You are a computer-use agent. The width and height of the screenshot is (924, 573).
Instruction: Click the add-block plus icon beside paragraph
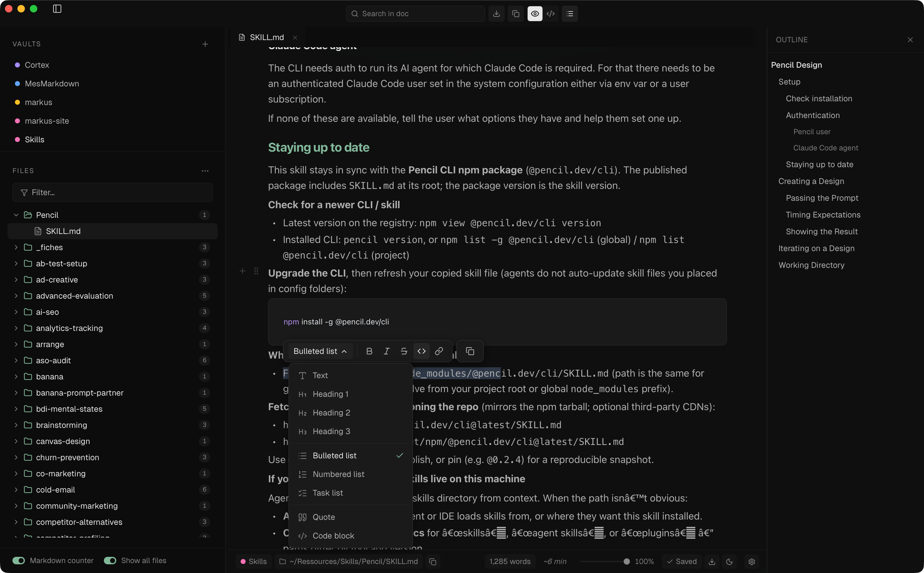243,271
